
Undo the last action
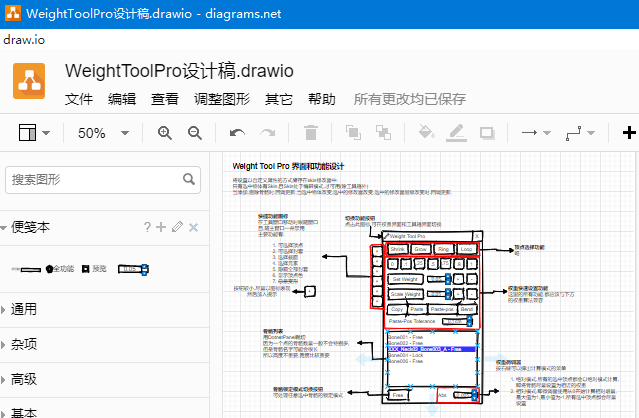[237, 133]
